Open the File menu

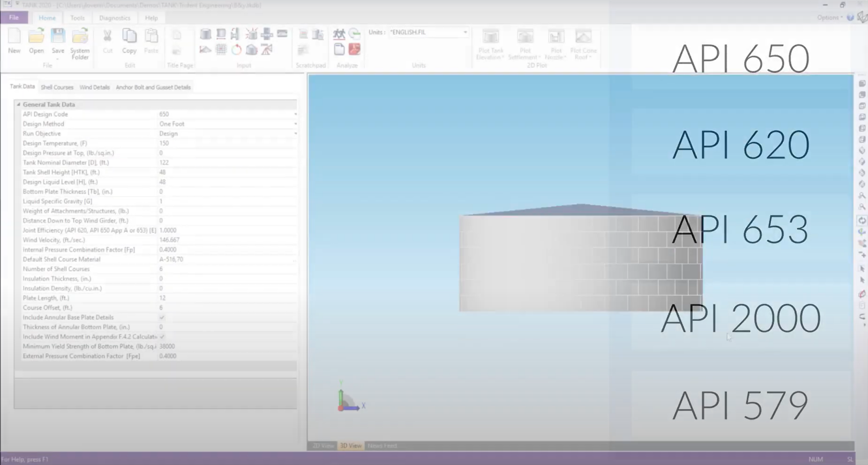coord(14,18)
